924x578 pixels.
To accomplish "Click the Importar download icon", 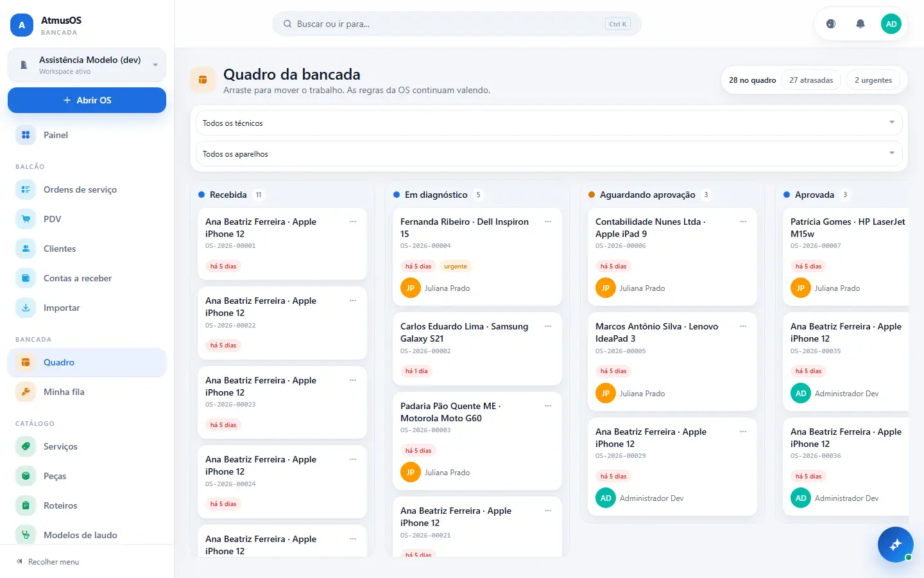I will [26, 308].
